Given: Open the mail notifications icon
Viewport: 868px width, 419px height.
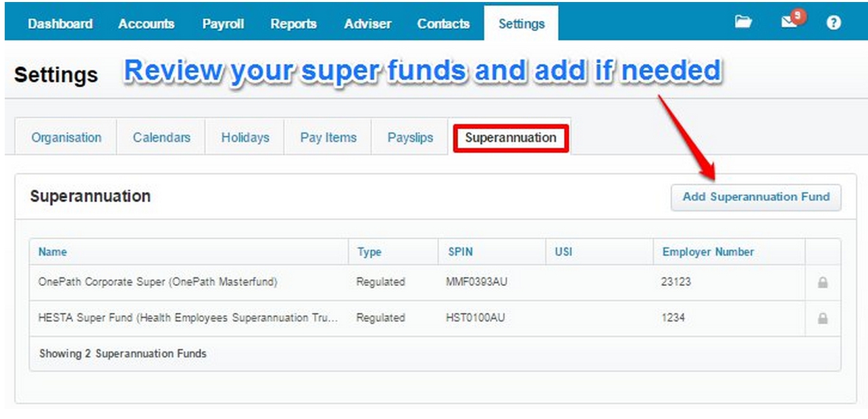Looking at the screenshot, I should pyautogui.click(x=790, y=22).
